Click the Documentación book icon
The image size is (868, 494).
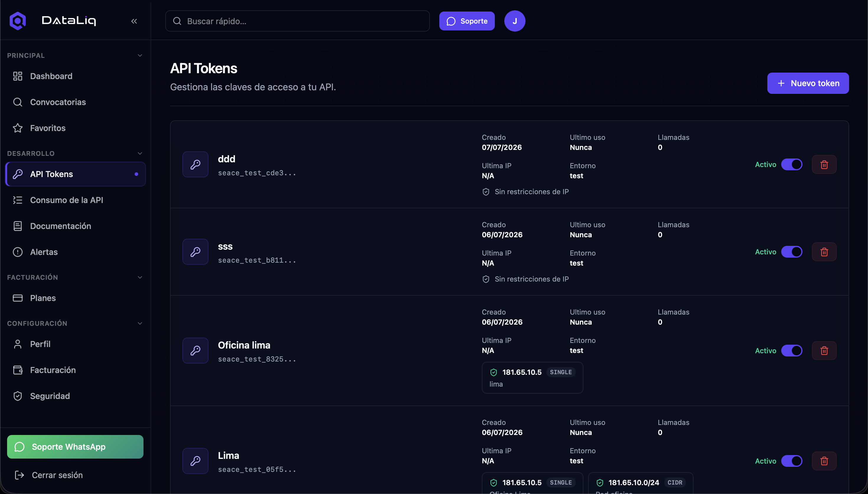pos(18,226)
